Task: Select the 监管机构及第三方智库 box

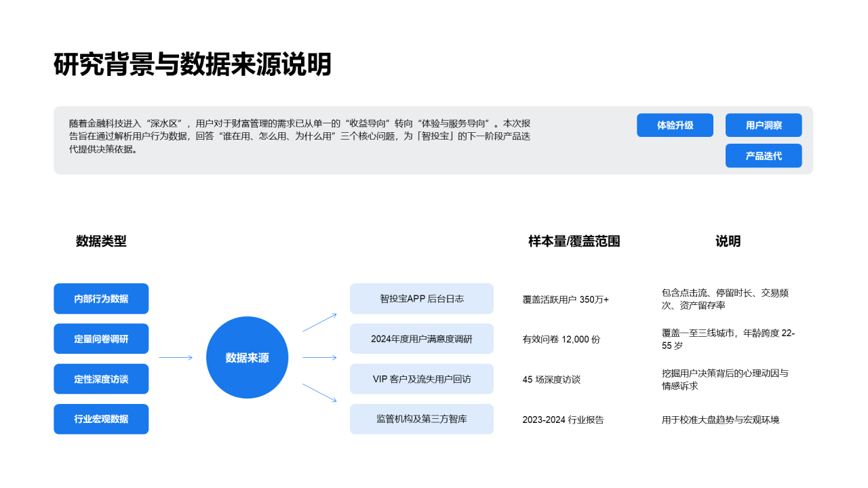Action: (x=422, y=419)
